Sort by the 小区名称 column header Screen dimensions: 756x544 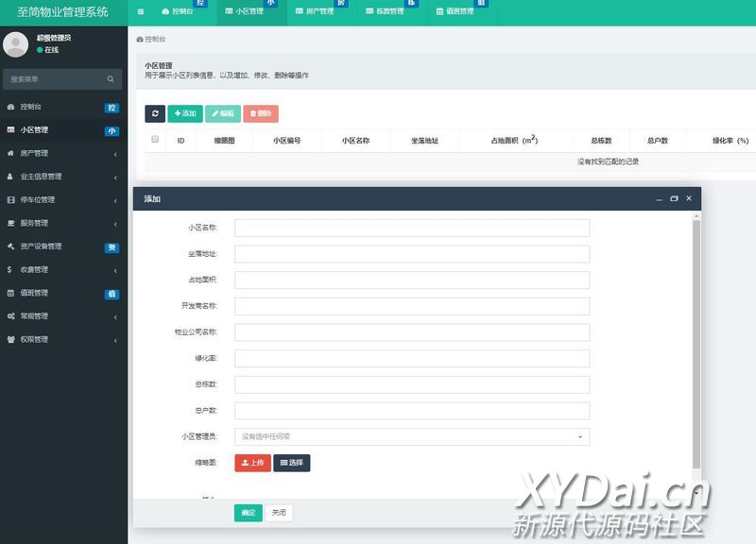[x=355, y=141]
